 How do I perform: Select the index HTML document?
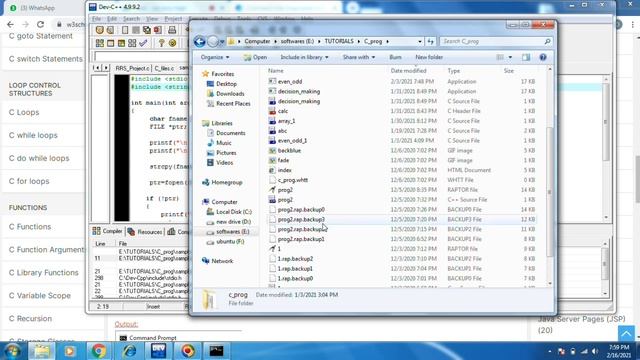click(284, 170)
